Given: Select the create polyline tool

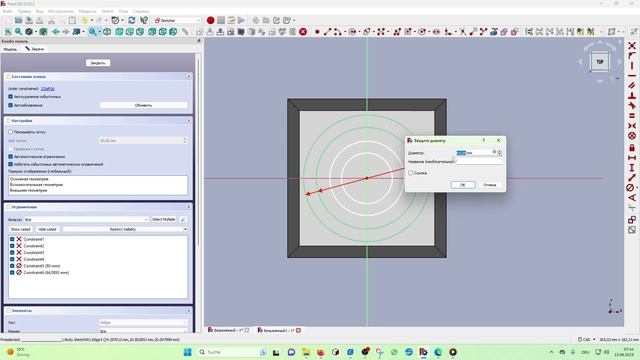Looking at the screenshot, I should tap(397, 31).
